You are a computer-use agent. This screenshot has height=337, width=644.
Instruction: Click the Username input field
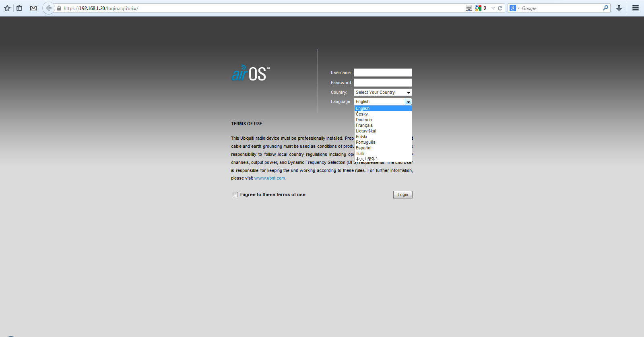tap(382, 72)
